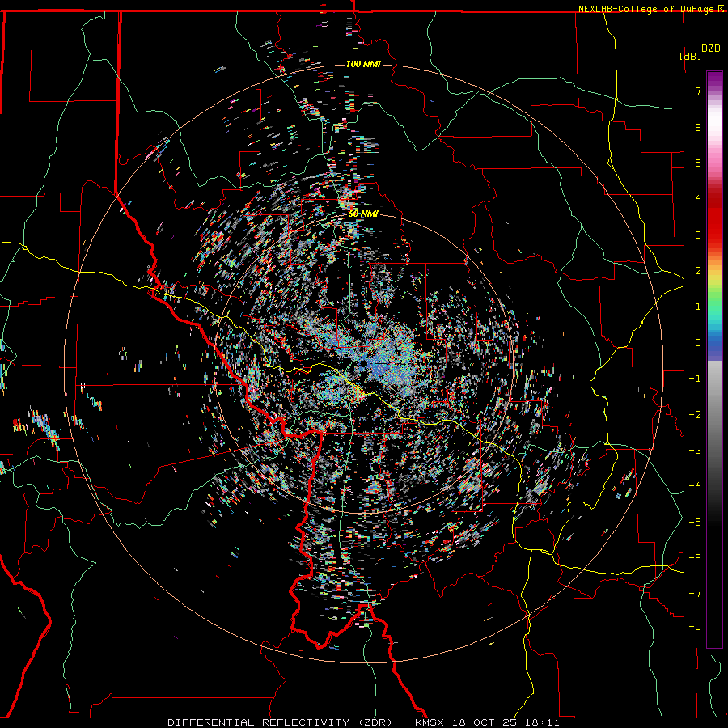This screenshot has width=728, height=728.
Task: Click the 5 value on the scale
Action: [698, 163]
